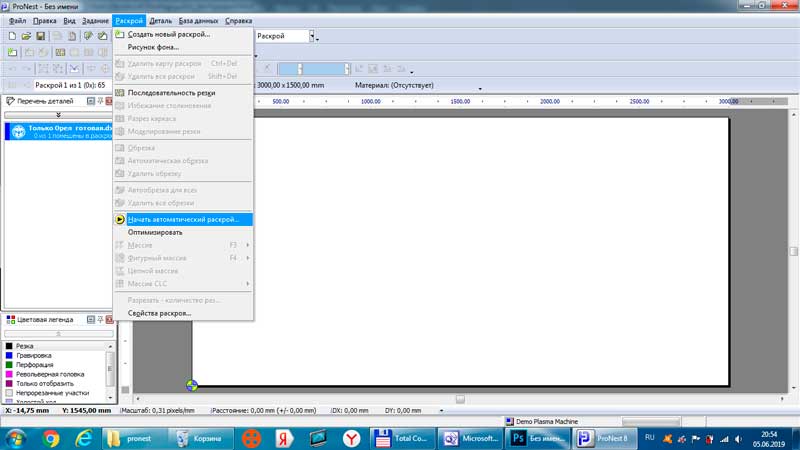Click the Раскрой 1 из 1 field
The image size is (800, 450).
(73, 85)
